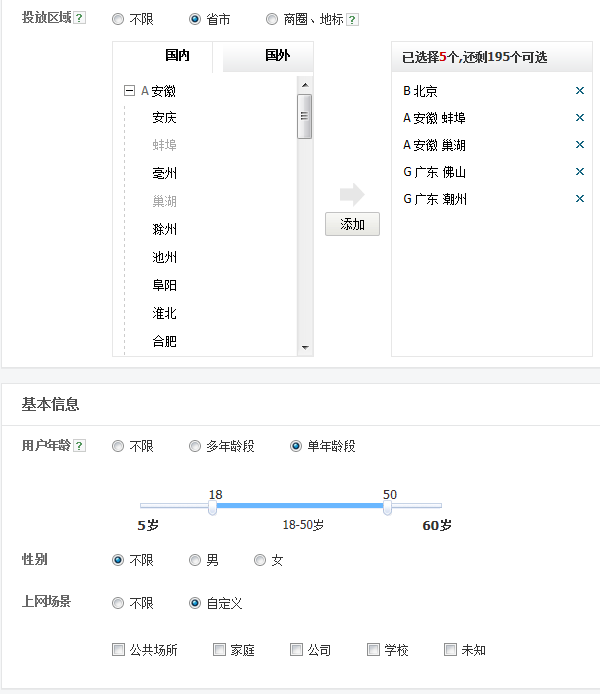600x694 pixels.
Task: Switch to the 国内 tab
Action: [x=177, y=56]
